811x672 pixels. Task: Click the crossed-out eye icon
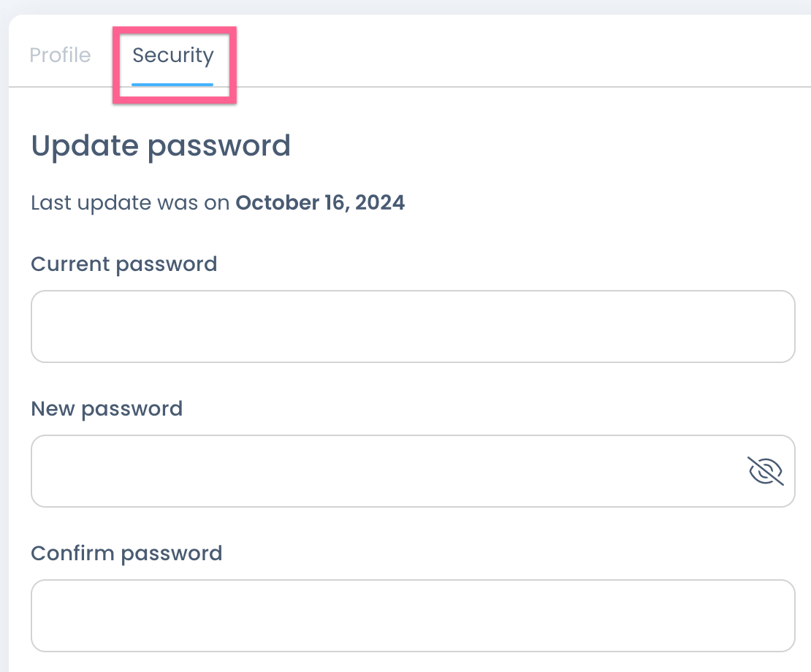pyautogui.click(x=766, y=471)
